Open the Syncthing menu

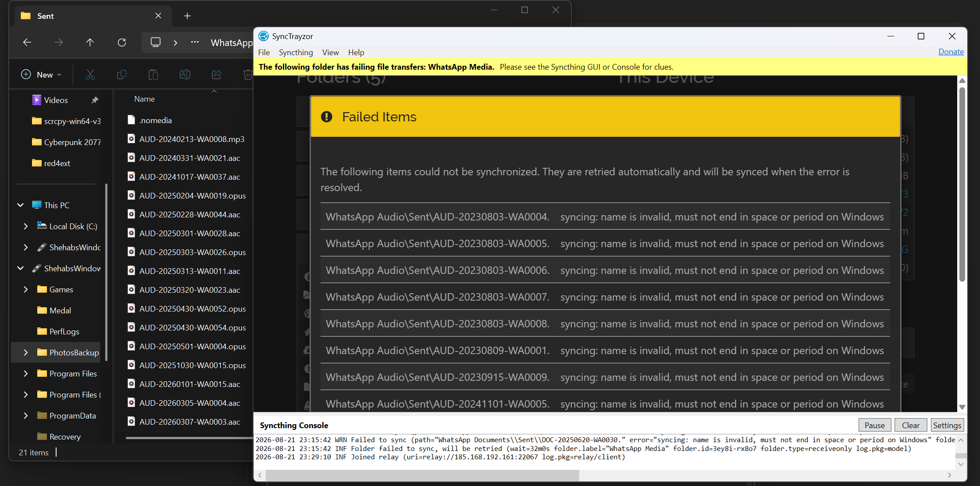[296, 52]
